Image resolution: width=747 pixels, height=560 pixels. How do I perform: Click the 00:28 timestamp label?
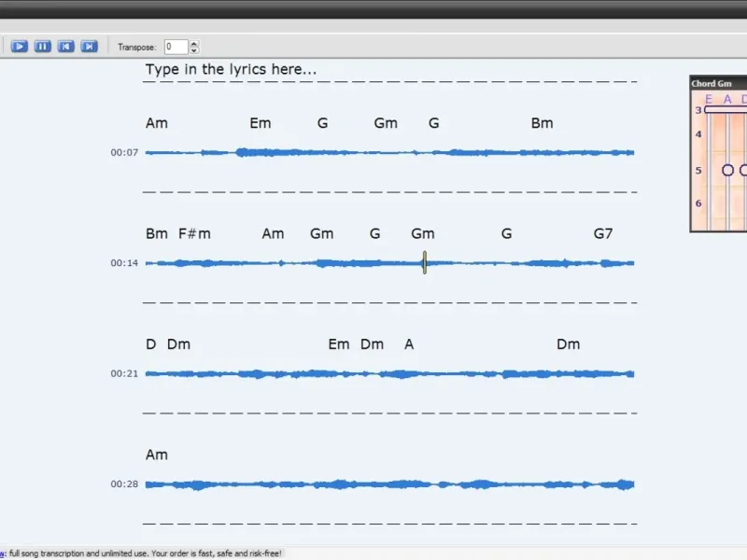124,483
